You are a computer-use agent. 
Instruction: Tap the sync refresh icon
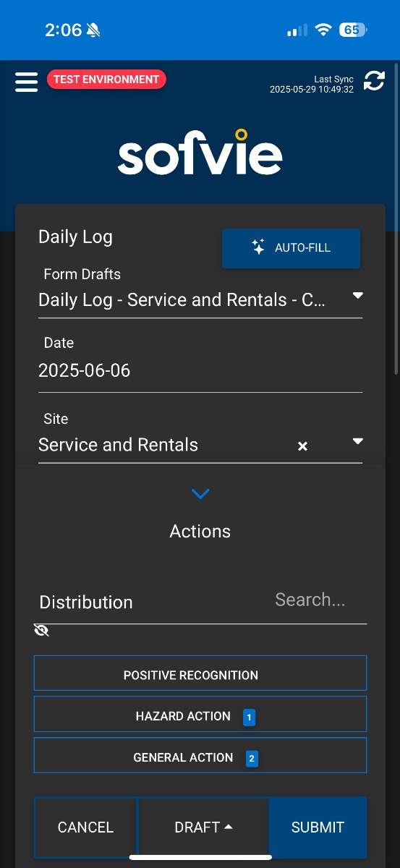pyautogui.click(x=374, y=81)
